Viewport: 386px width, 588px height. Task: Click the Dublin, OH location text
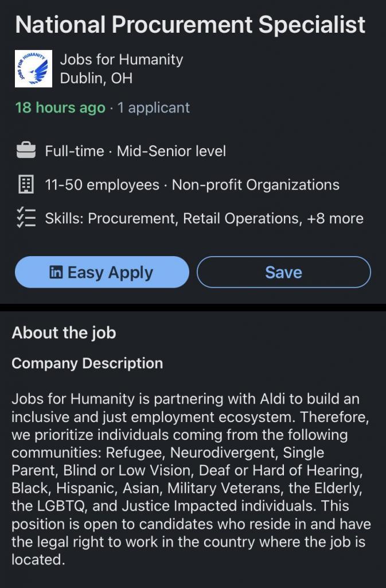point(96,78)
